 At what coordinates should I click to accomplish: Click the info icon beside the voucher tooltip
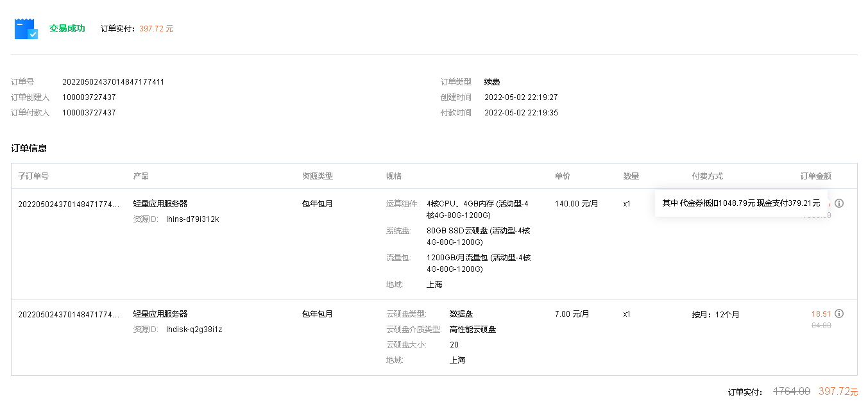pyautogui.click(x=839, y=203)
